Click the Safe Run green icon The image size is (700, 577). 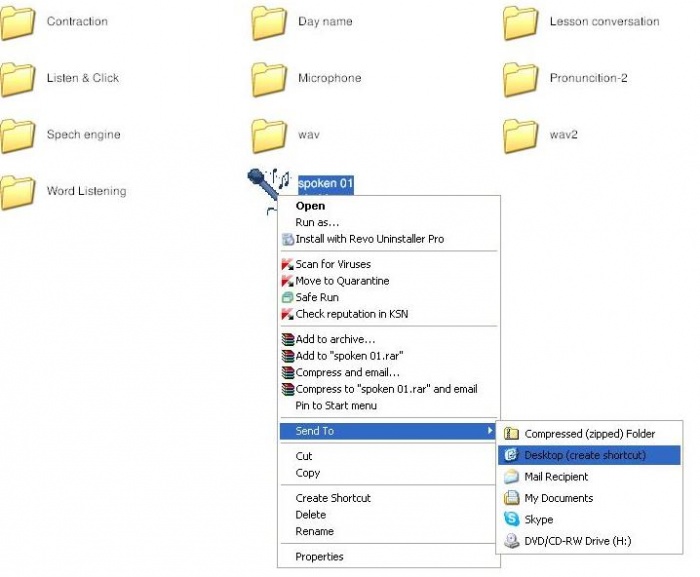point(288,297)
